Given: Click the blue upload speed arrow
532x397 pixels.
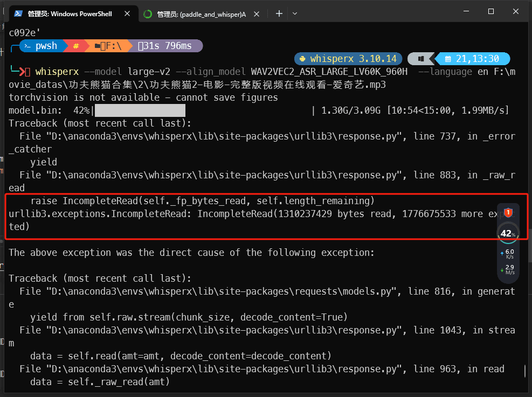Looking at the screenshot, I should coord(503,253).
